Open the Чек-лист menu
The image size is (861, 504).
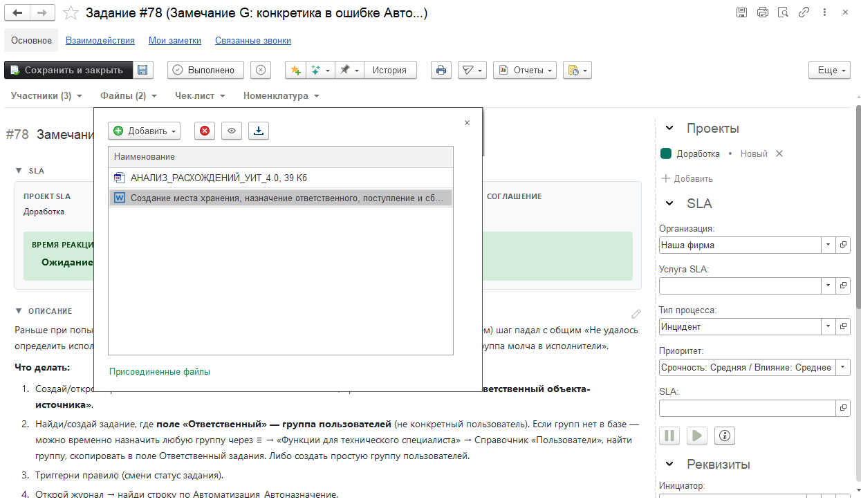pos(200,96)
